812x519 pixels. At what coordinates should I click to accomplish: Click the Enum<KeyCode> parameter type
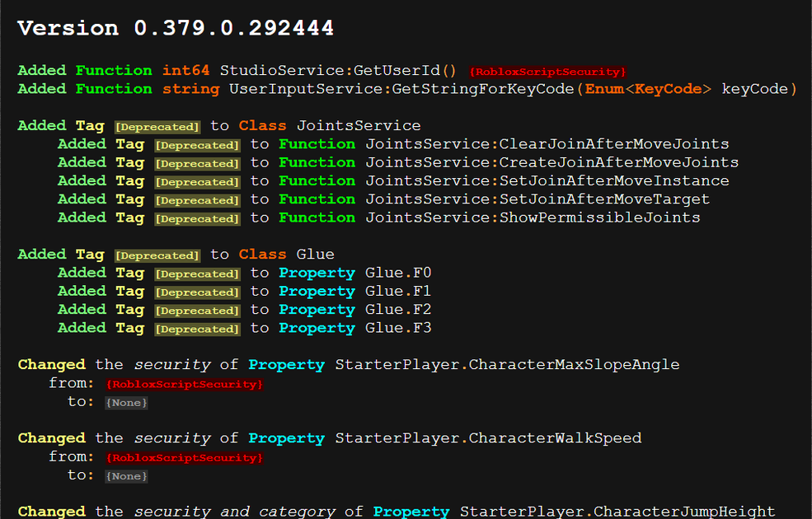click(648, 89)
